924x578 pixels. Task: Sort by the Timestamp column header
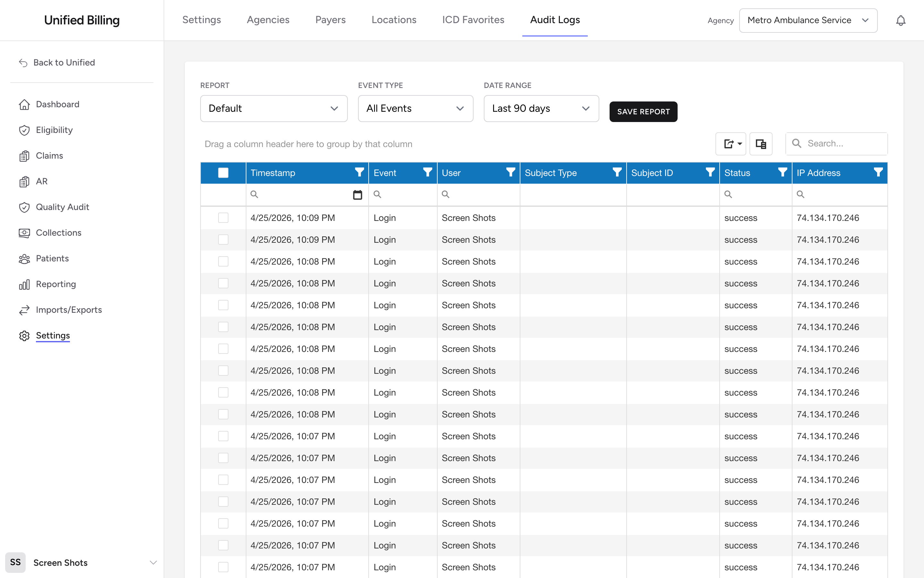pos(273,173)
